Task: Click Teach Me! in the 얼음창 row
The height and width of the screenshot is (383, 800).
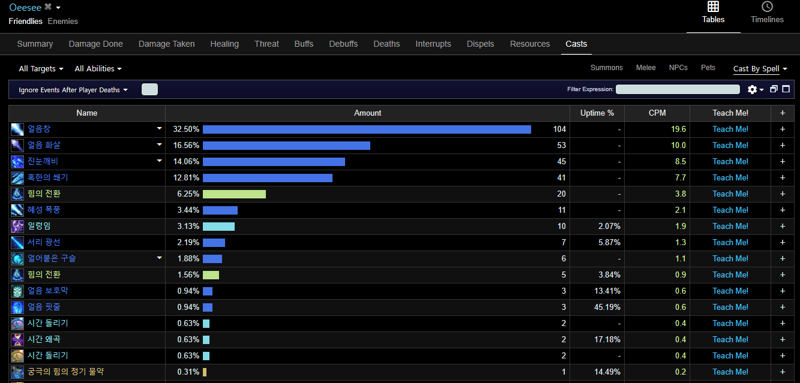Action: [x=730, y=130]
